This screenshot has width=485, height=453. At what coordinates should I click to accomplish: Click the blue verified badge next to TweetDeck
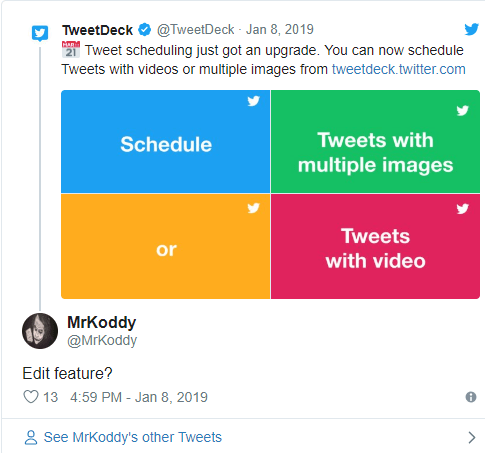[x=145, y=30]
